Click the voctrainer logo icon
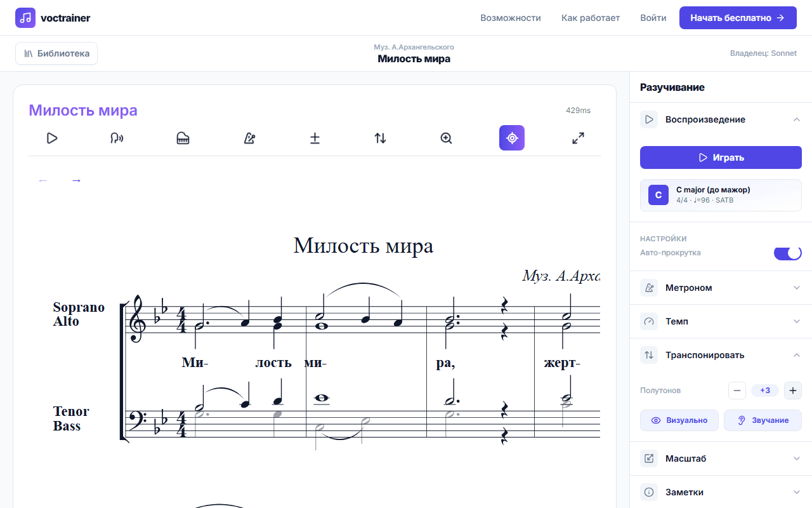 (25, 18)
